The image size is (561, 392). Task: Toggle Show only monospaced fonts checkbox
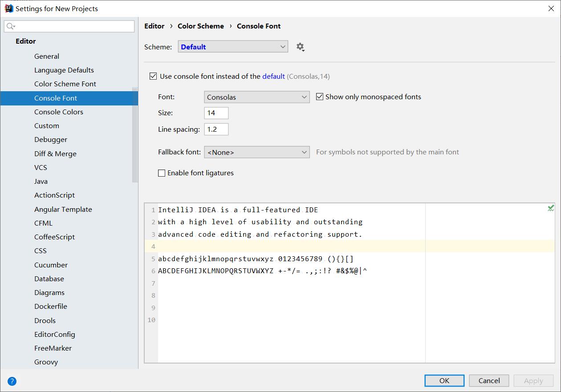tap(320, 97)
